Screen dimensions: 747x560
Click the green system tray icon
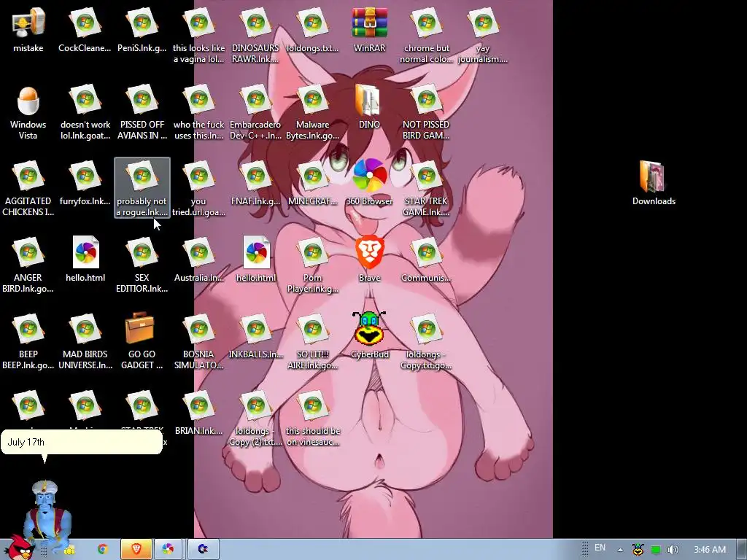click(656, 550)
